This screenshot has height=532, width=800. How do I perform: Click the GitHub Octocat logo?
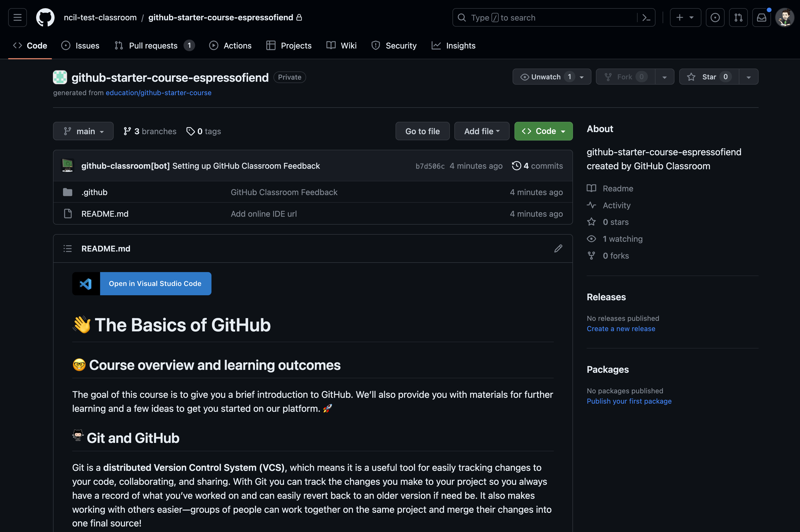point(45,17)
